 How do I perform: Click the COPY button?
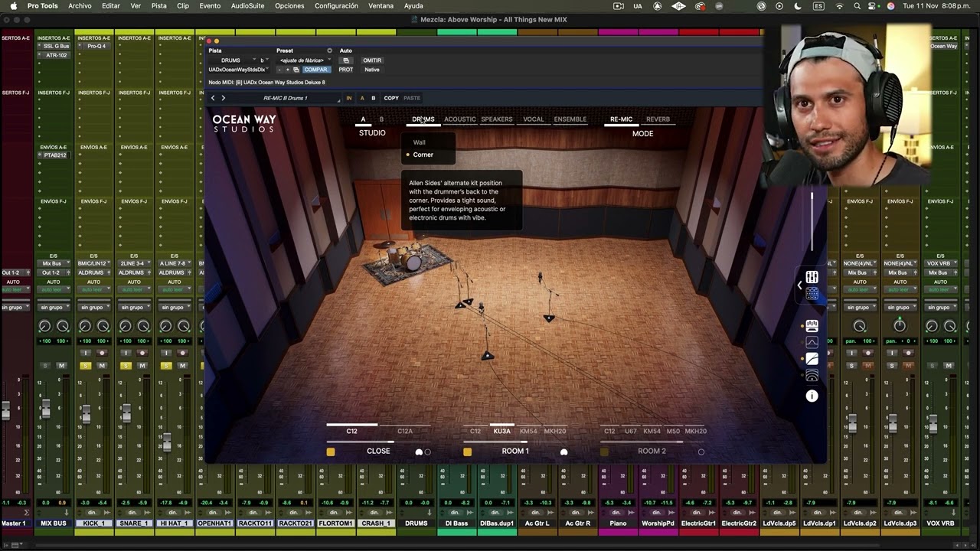391,98
